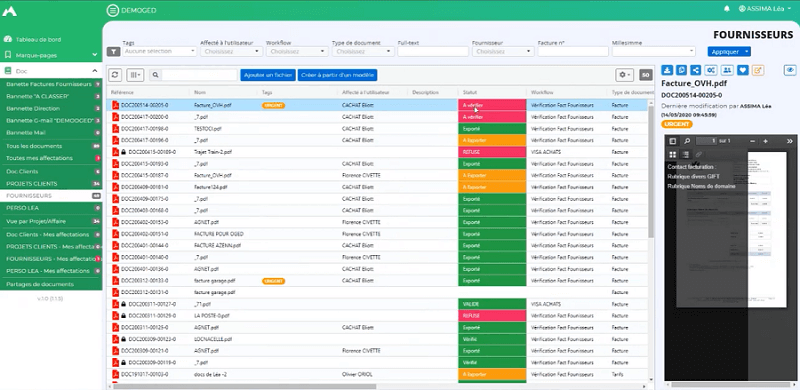The image size is (800, 390).
Task: Open the Tags filter dropdown
Action: pos(159,52)
